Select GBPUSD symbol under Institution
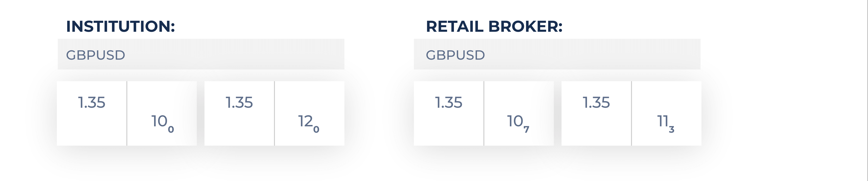The image size is (868, 181). pos(96,55)
